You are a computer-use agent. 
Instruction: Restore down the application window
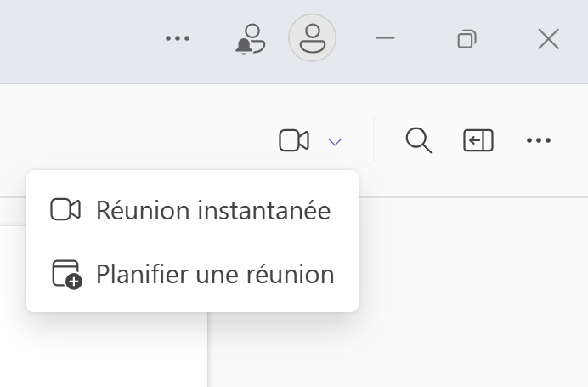pyautogui.click(x=466, y=38)
